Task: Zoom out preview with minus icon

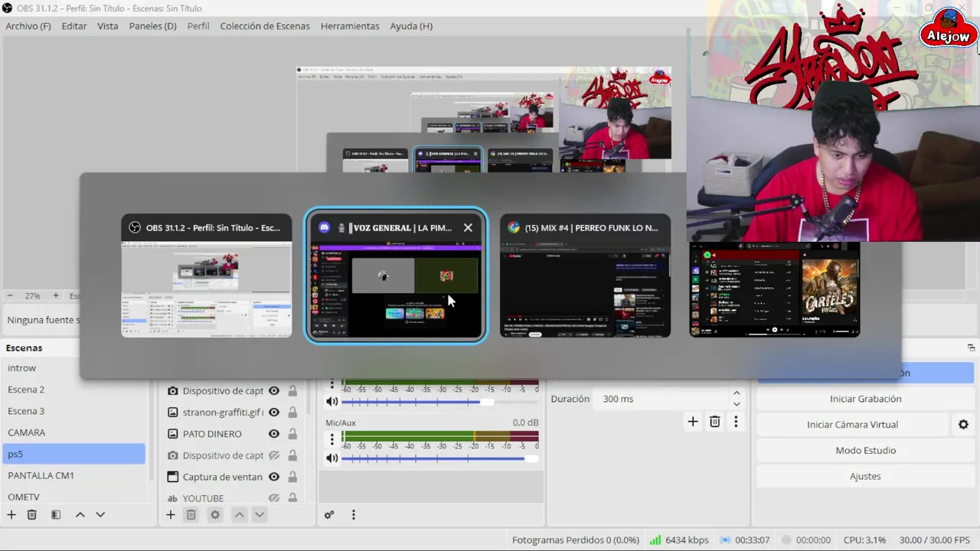Action: [x=10, y=295]
